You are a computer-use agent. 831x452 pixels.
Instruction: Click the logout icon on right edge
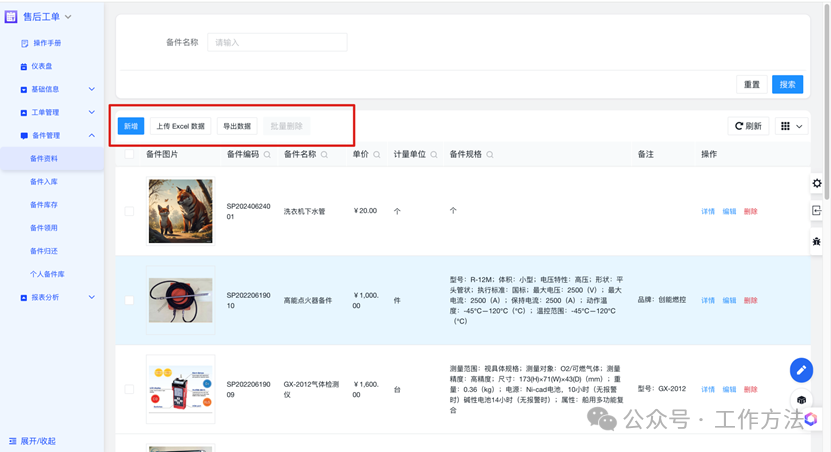(x=817, y=211)
